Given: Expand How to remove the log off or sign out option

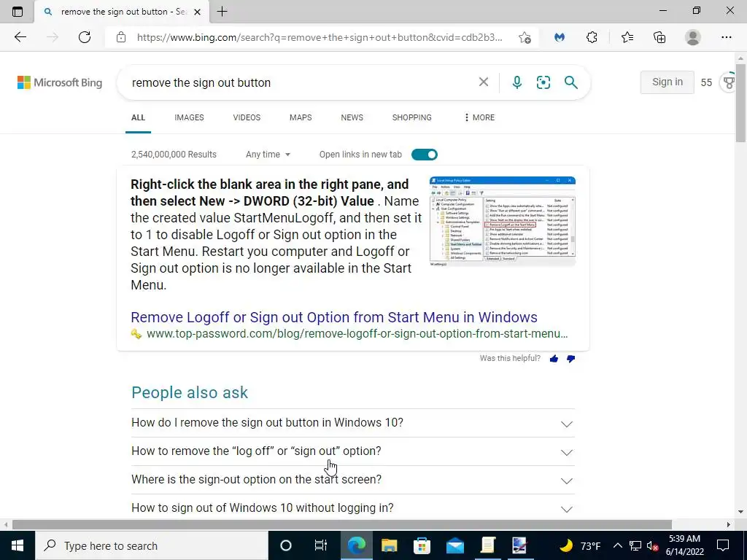Looking at the screenshot, I should 352,451.
